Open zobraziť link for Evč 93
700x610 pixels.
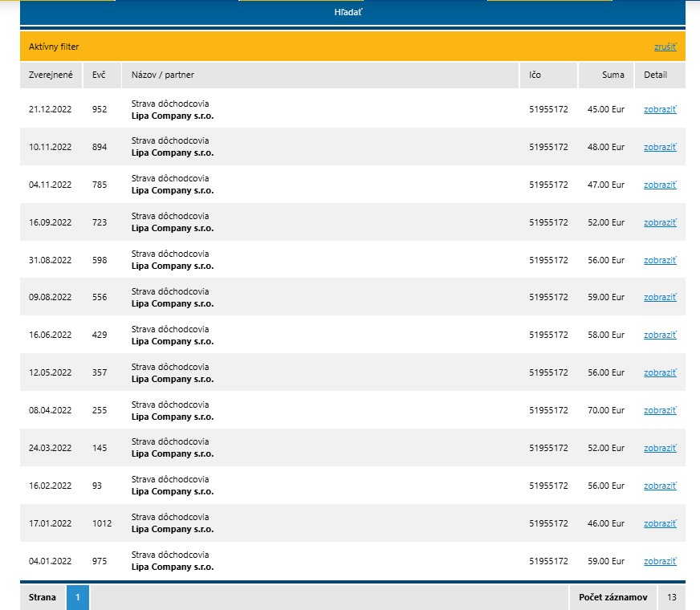(x=660, y=486)
